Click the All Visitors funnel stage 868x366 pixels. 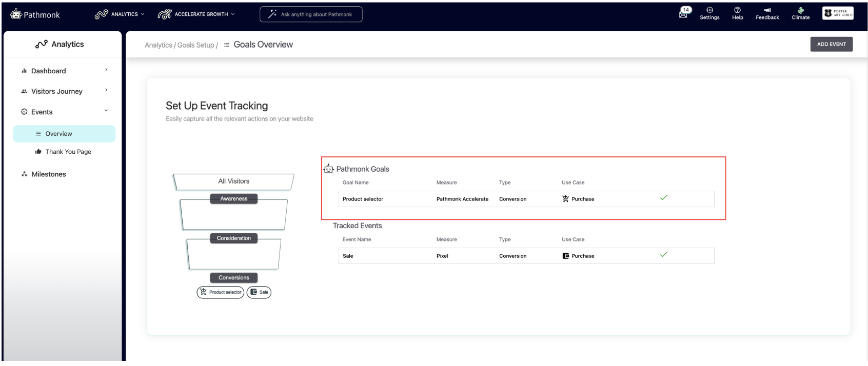click(233, 181)
